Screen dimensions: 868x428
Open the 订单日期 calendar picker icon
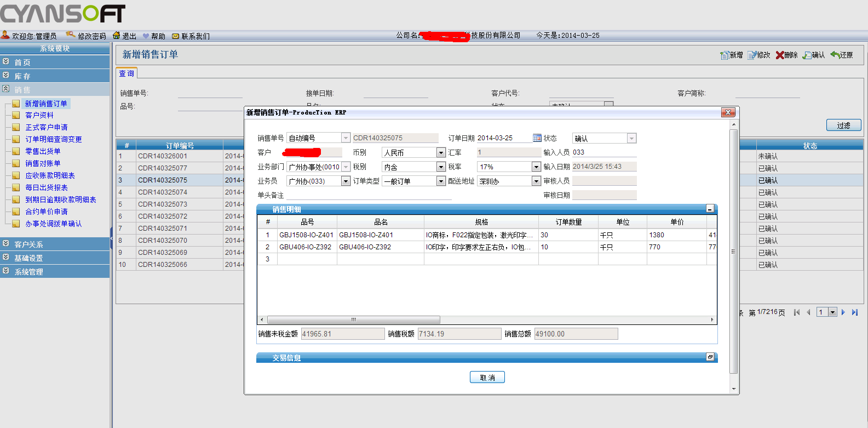(x=537, y=138)
